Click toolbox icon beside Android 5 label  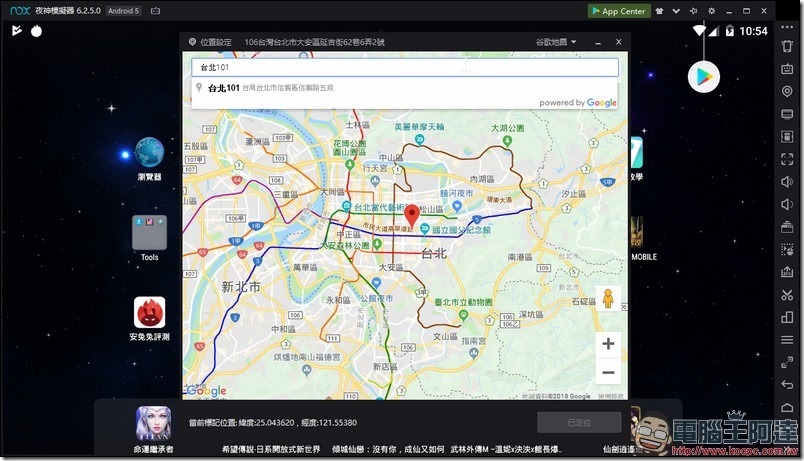(155, 11)
